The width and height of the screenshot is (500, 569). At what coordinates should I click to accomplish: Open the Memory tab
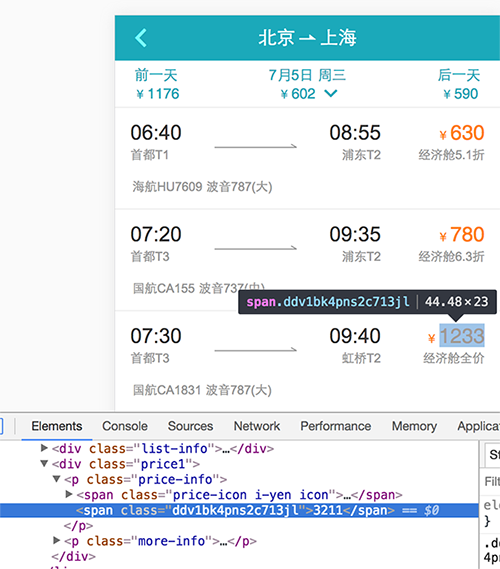pos(414,426)
